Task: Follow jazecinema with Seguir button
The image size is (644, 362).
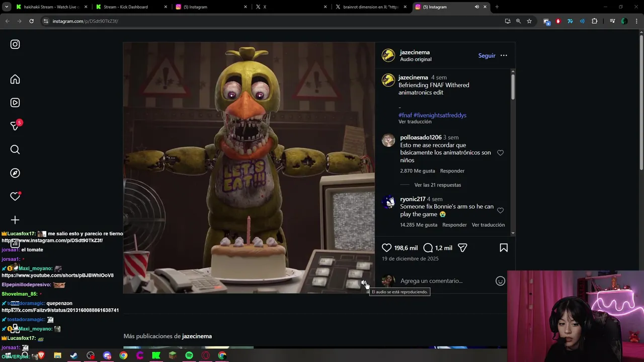Action: pos(487,55)
